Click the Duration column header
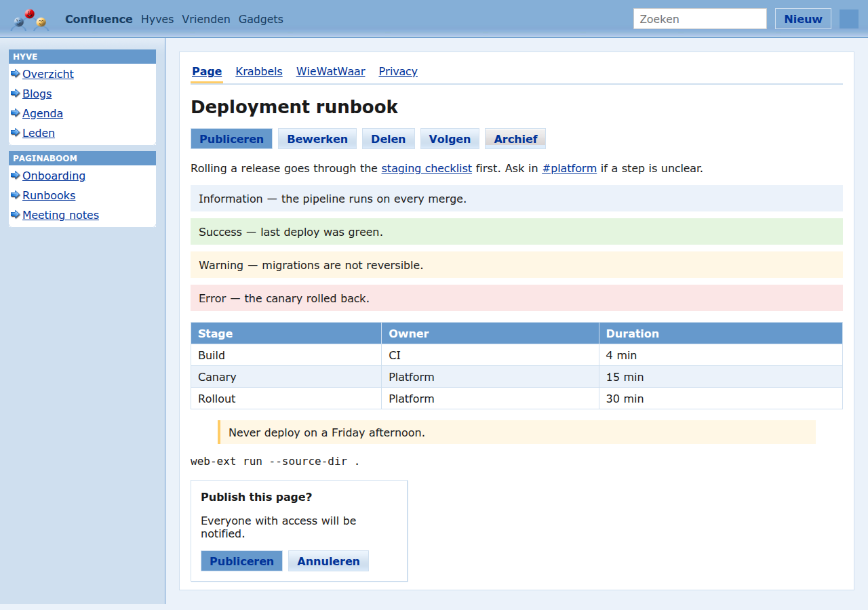Image resolution: width=868 pixels, height=610 pixels. point(721,333)
